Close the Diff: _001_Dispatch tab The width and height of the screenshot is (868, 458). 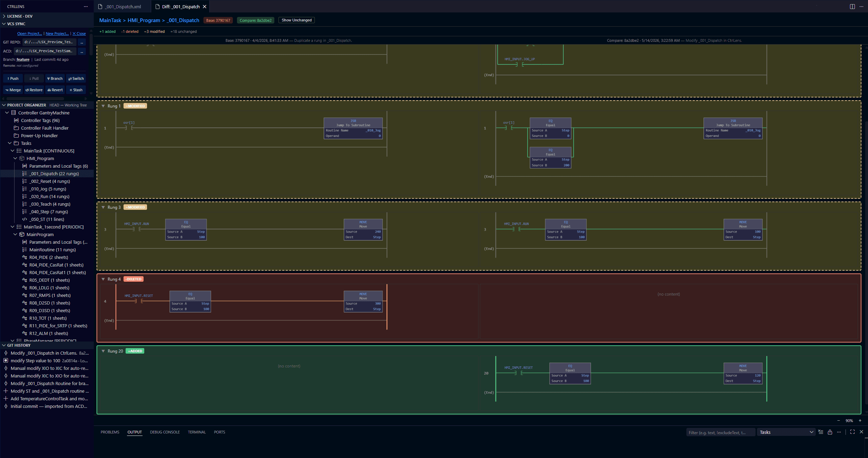205,7
